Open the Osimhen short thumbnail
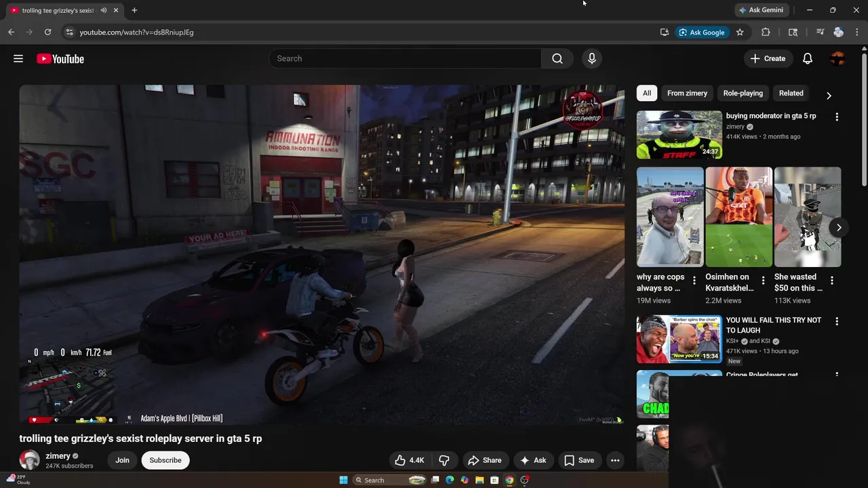This screenshot has height=488, width=868. tap(739, 217)
